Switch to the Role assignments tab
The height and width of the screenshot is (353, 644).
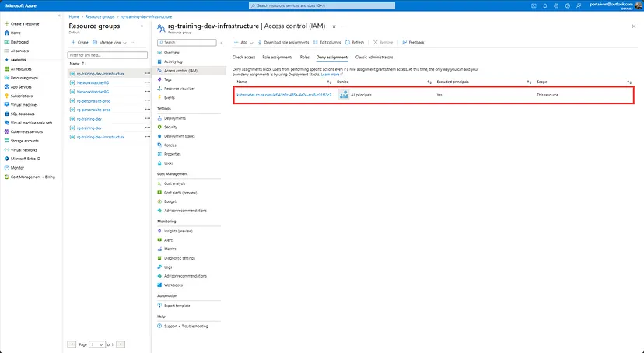278,58
